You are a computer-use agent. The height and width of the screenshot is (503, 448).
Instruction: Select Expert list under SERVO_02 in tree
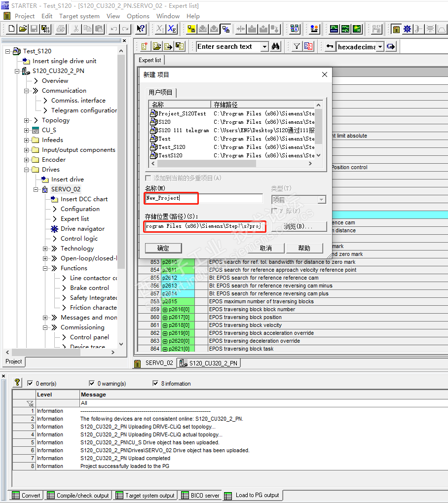(x=75, y=219)
